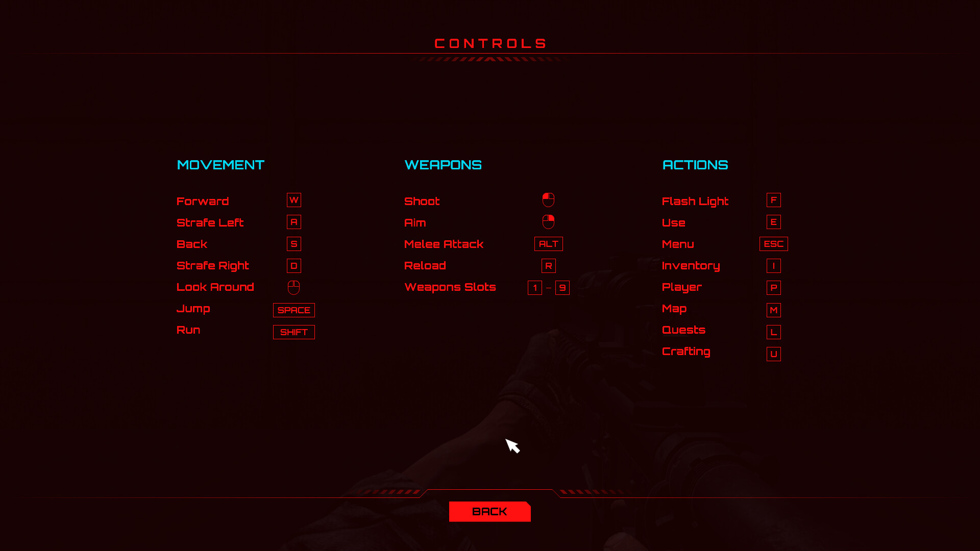Screen dimensions: 980x551
Task: Click the Map action icon M
Action: 773,309
